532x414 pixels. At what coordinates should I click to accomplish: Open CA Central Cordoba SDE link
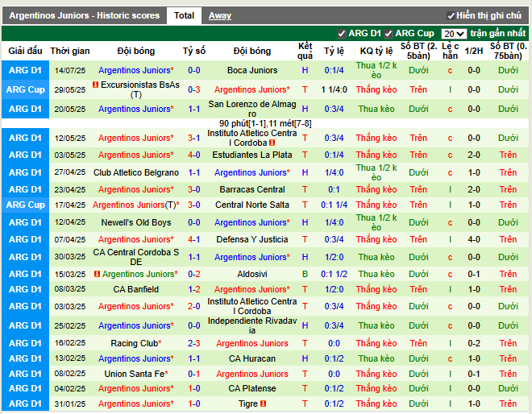point(136,257)
